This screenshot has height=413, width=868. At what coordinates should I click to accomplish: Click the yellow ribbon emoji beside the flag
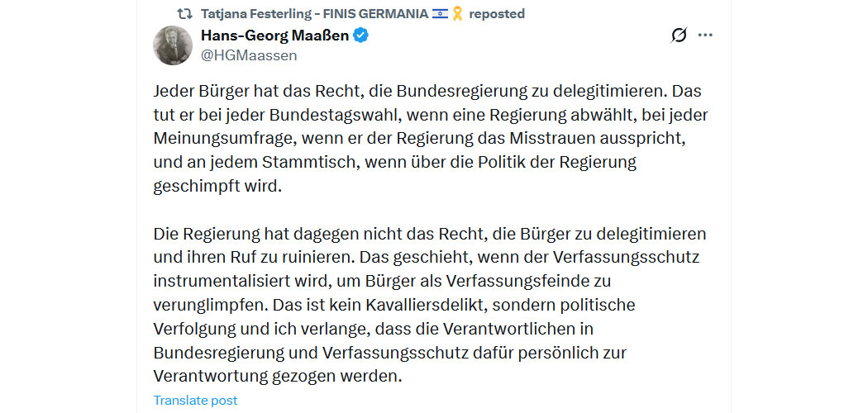tap(457, 14)
